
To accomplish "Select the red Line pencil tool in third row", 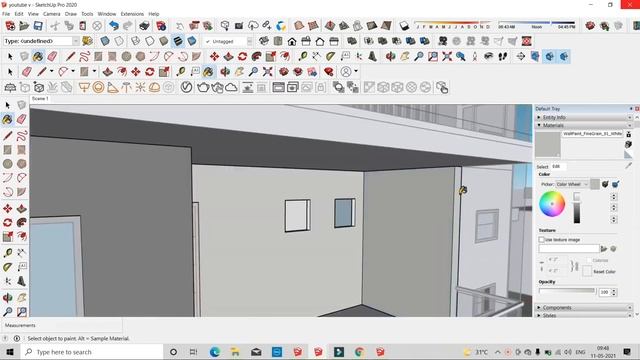I will 70,56.
